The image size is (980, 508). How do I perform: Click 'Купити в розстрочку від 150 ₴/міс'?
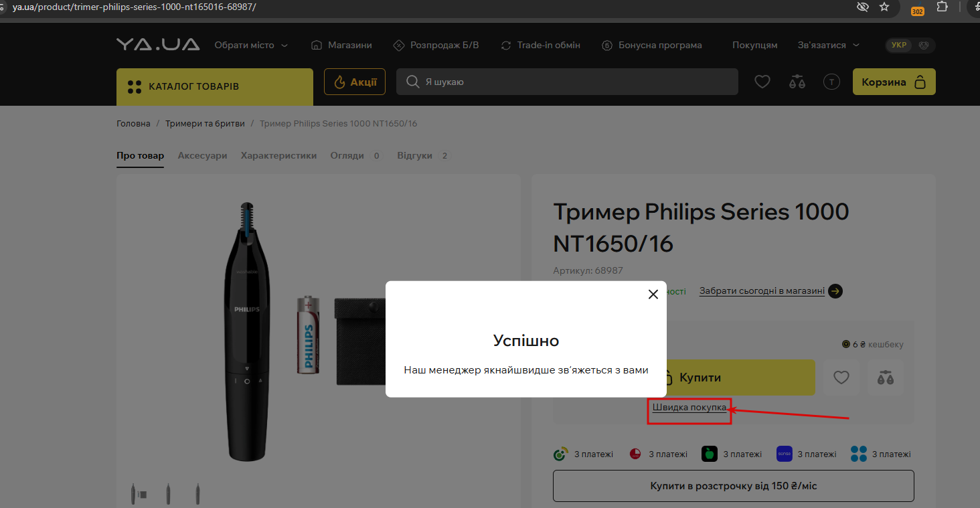[734, 486]
